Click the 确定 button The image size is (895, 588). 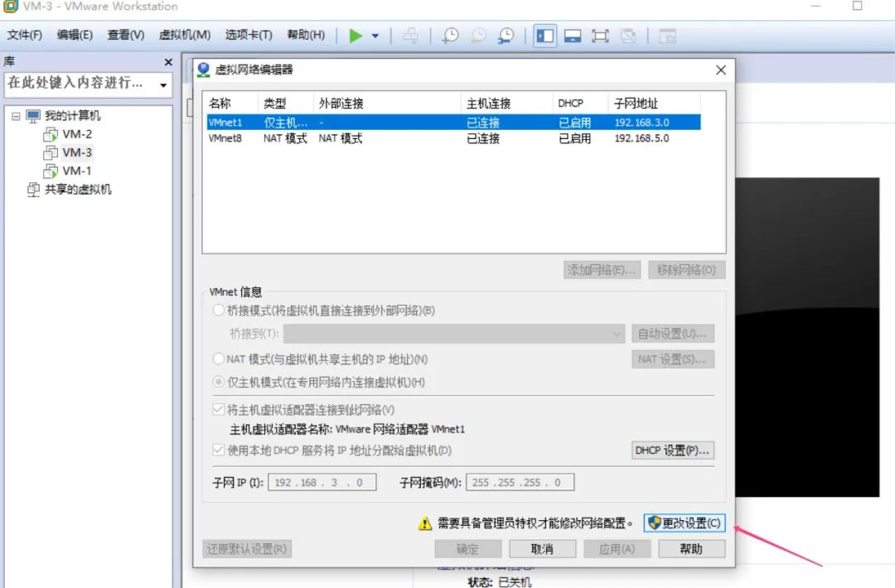click(468, 548)
